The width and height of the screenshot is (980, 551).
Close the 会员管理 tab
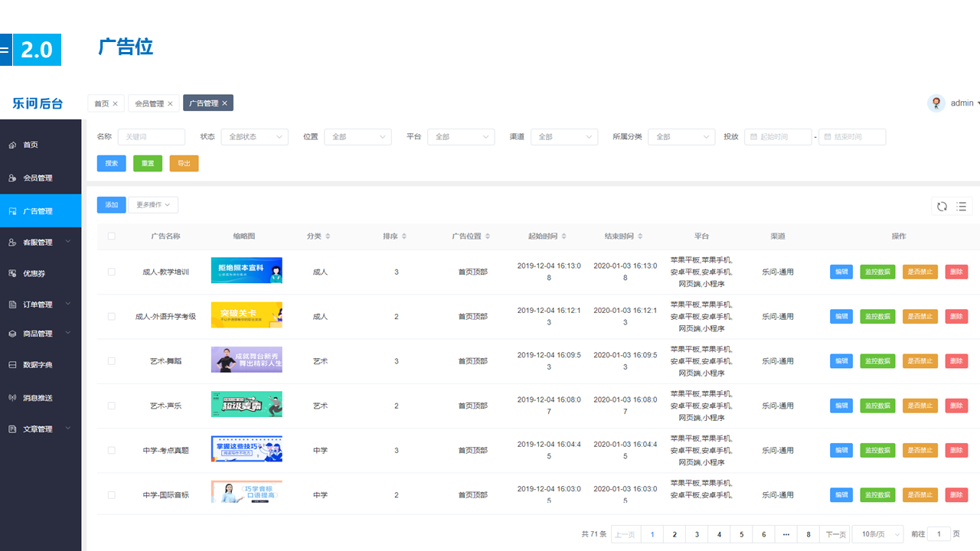(x=170, y=103)
